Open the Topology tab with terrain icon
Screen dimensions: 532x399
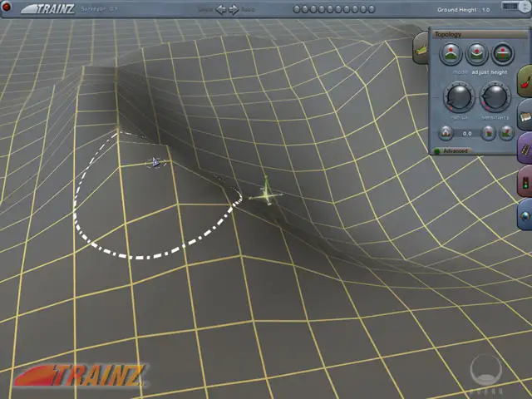pyautogui.click(x=421, y=47)
